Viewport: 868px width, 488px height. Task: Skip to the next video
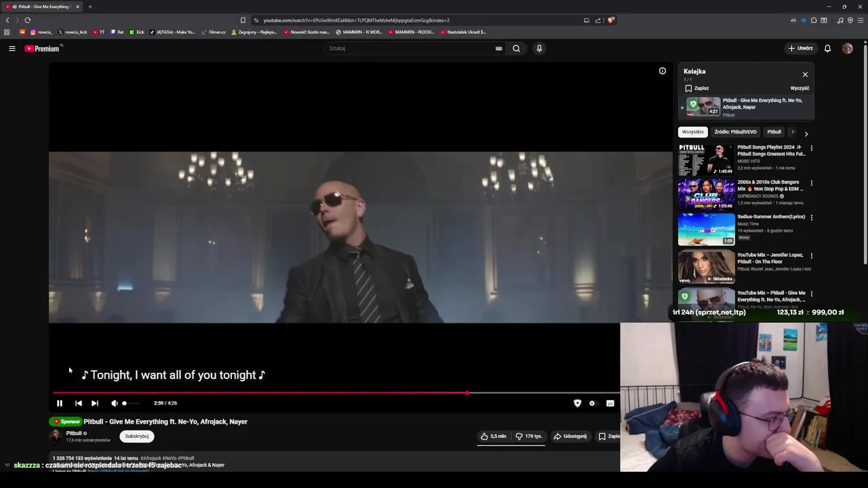[95, 403]
